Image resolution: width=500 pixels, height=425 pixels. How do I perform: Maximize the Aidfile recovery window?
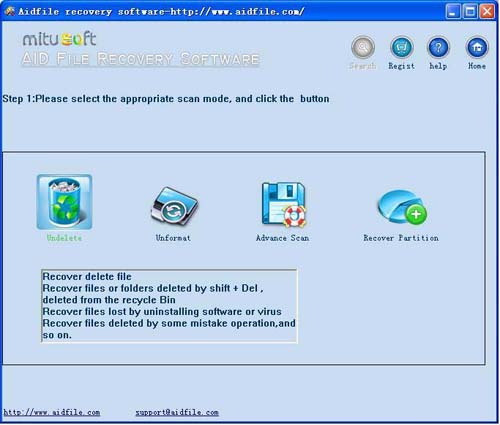[470, 12]
